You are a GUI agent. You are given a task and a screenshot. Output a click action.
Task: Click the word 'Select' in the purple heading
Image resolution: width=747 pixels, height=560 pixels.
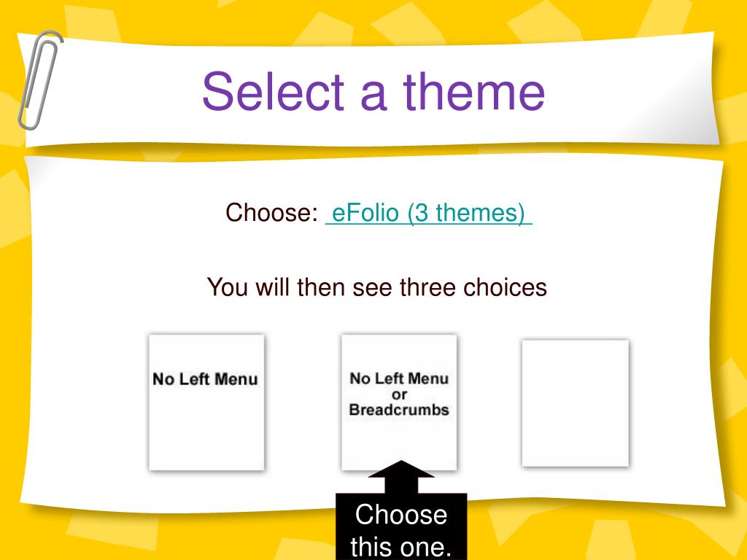click(x=273, y=91)
